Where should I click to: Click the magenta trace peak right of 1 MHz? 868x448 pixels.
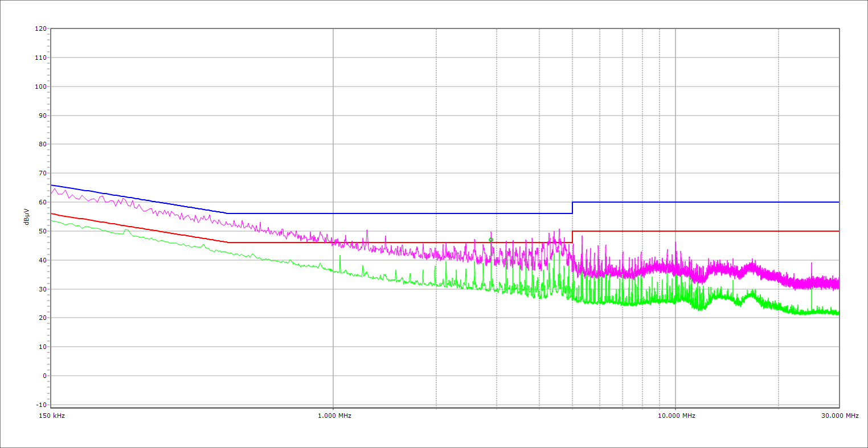pyautogui.click(x=367, y=231)
